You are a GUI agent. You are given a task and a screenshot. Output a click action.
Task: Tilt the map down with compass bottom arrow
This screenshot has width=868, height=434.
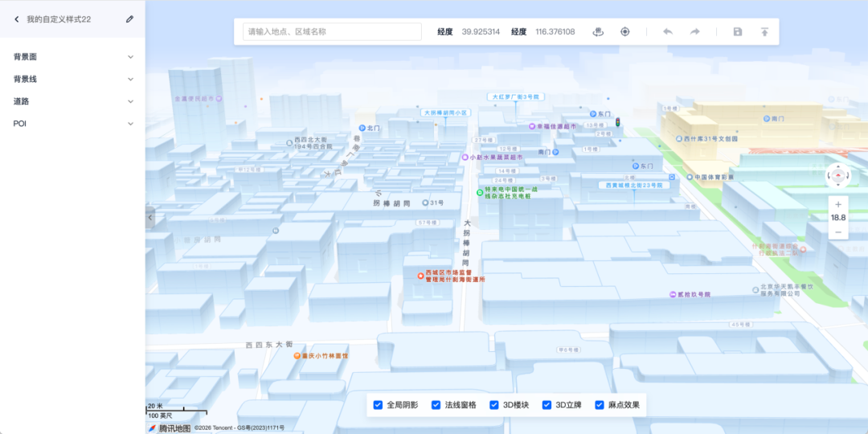(838, 186)
